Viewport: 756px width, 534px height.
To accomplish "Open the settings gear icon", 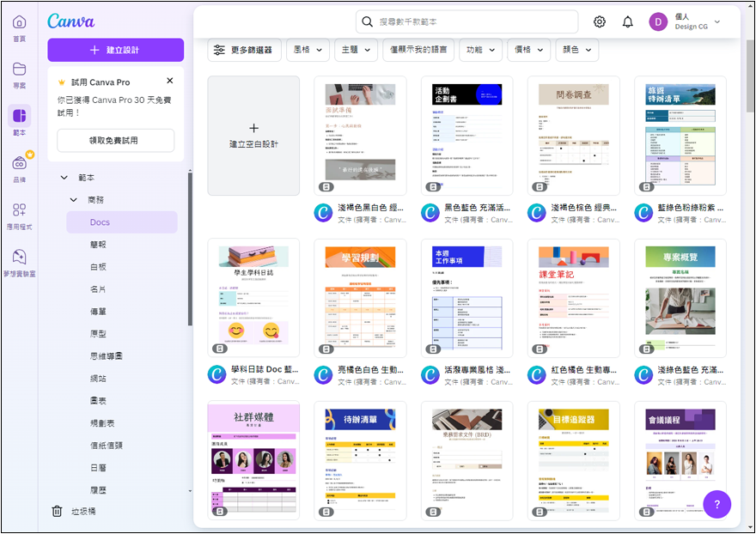I will 600,22.
